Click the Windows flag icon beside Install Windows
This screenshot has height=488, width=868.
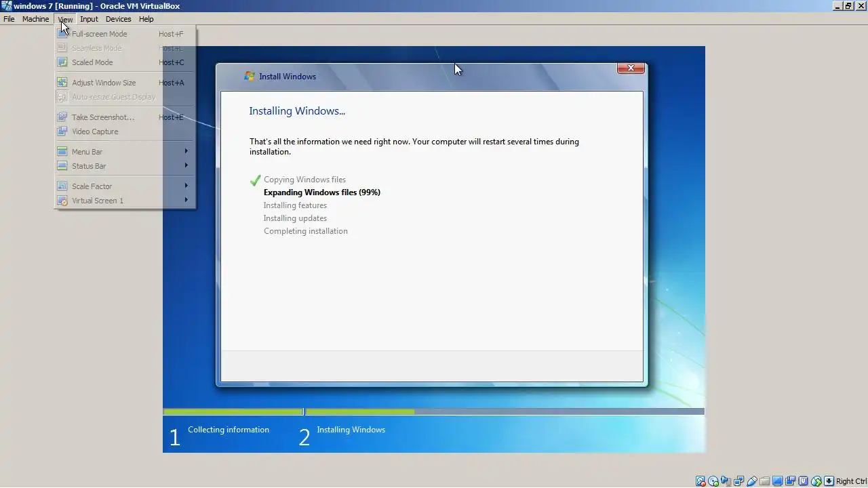250,77
